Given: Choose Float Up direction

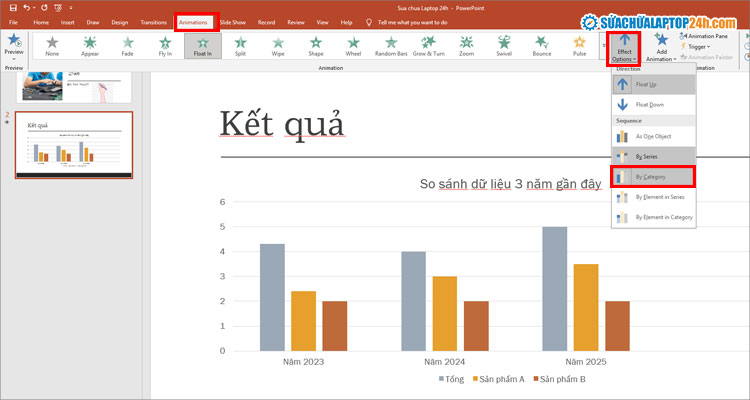Looking at the screenshot, I should (653, 84).
